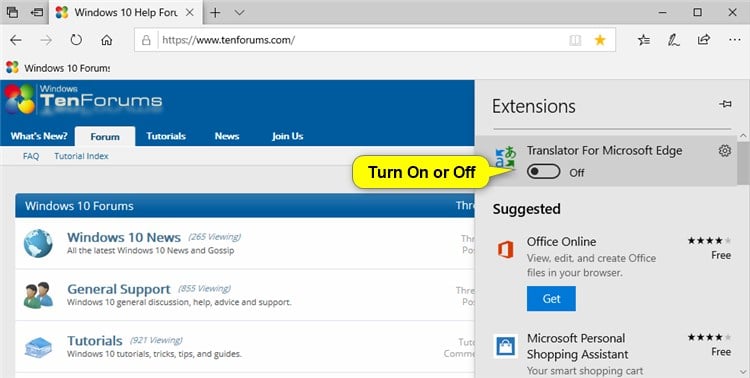Open Windows 10 Forums favorites bar bookmark
The width and height of the screenshot is (750, 378).
[58, 68]
